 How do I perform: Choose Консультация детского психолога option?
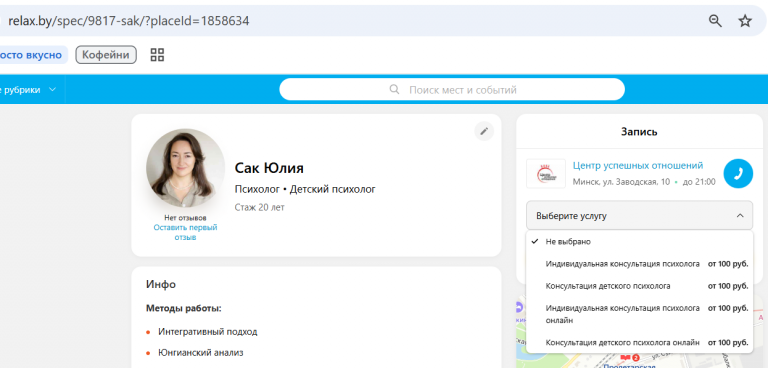click(639, 286)
